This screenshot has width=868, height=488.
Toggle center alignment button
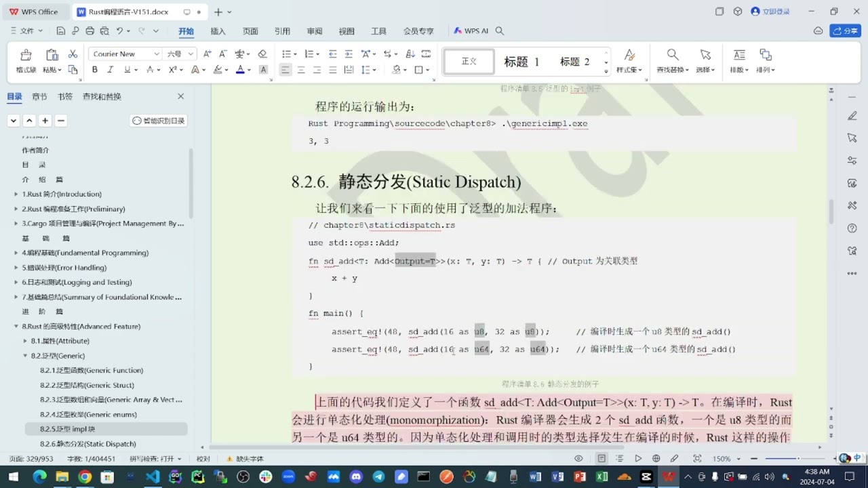[x=301, y=70]
